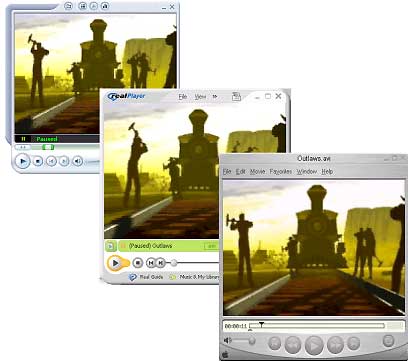Click the orange RealPlayer play button

pyautogui.click(x=116, y=263)
